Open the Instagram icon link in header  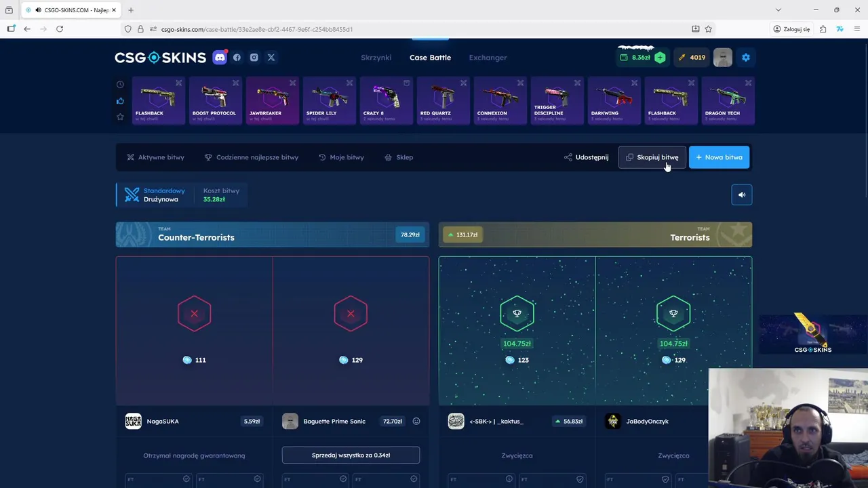click(254, 58)
